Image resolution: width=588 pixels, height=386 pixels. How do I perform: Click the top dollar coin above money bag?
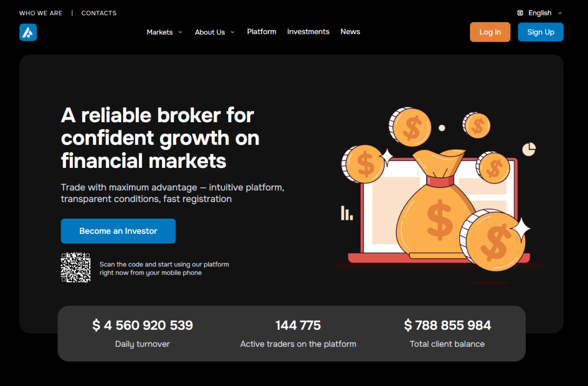(411, 127)
